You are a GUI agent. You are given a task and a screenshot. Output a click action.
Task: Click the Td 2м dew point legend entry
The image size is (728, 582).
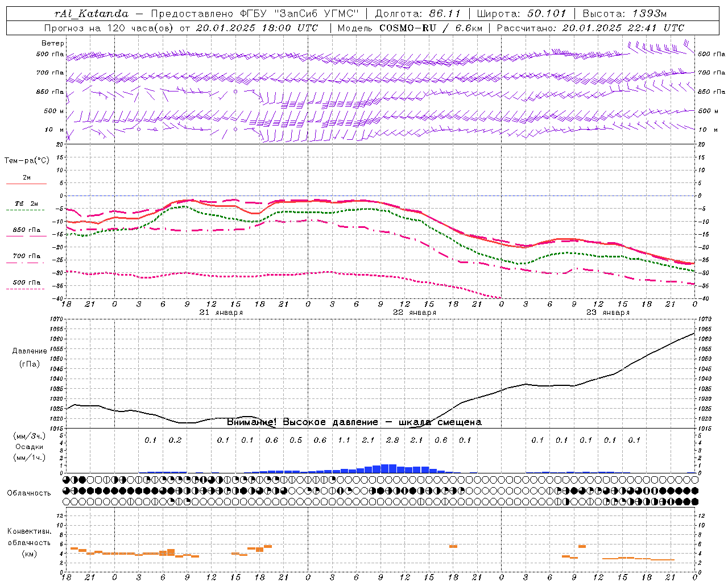click(x=27, y=203)
